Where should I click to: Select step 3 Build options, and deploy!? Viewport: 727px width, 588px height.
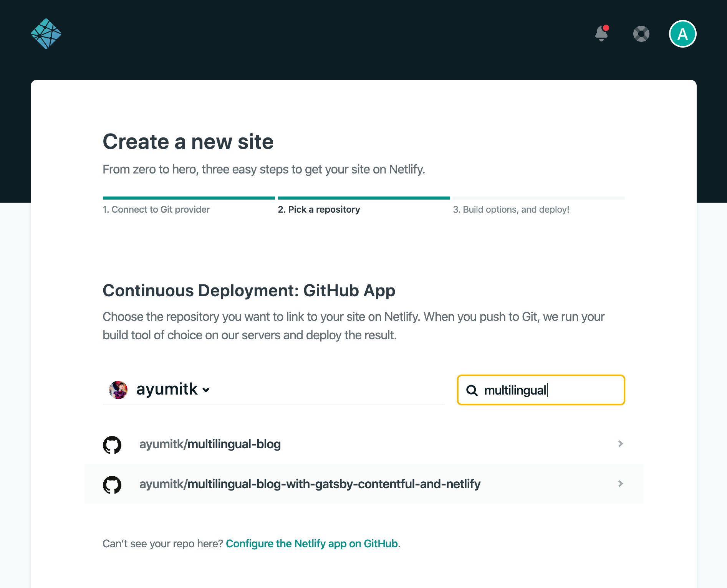coord(511,210)
